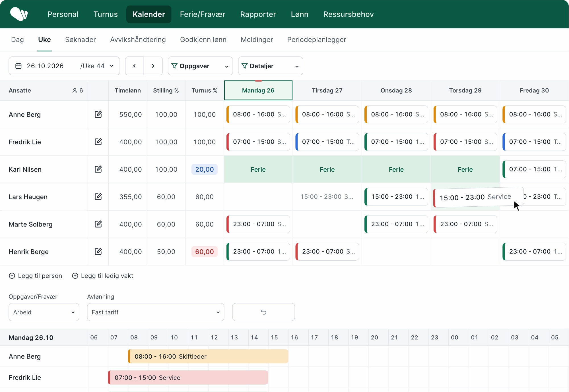Click Legg til ledig vakt
Viewport: 569px width, 392px height.
(103, 276)
